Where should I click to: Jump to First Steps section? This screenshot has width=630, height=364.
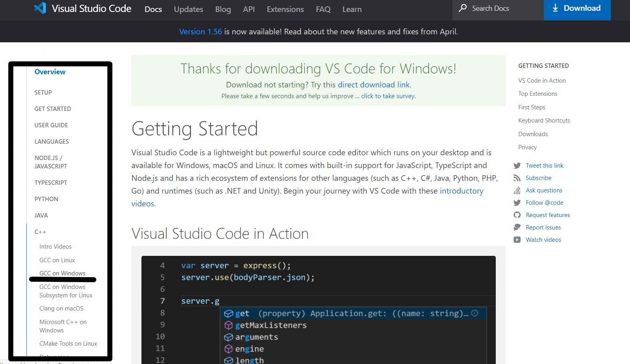[x=532, y=107]
